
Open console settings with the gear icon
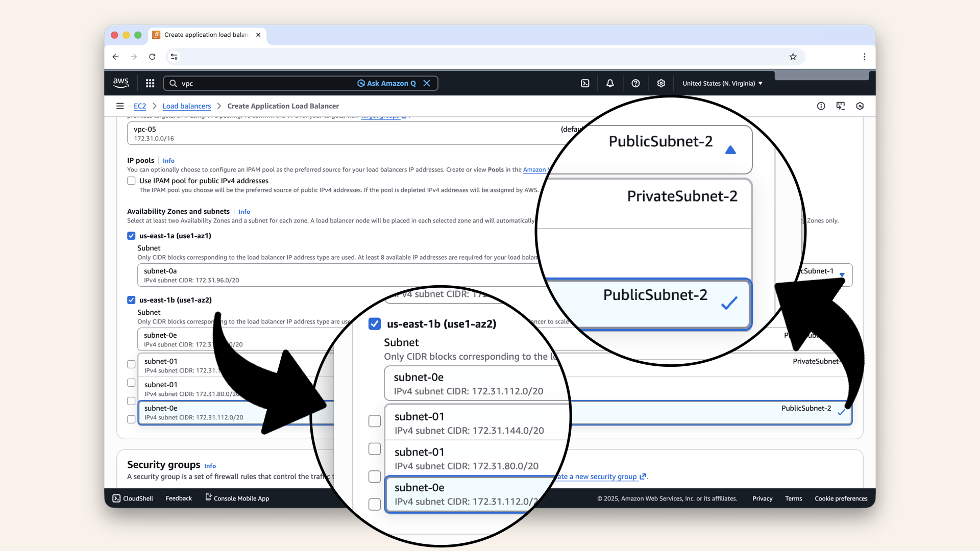click(661, 83)
